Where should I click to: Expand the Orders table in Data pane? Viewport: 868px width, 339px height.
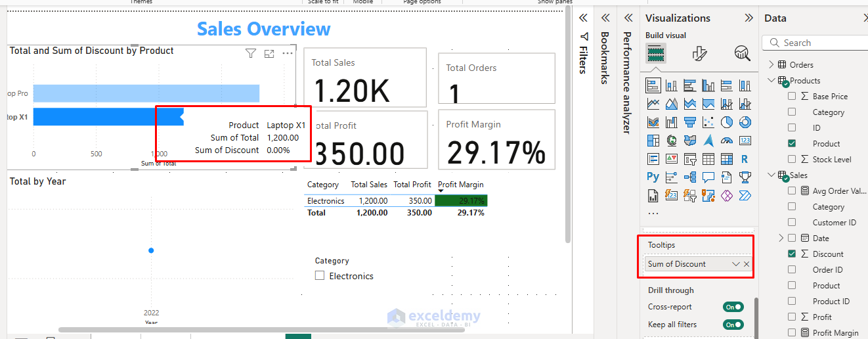click(771, 65)
